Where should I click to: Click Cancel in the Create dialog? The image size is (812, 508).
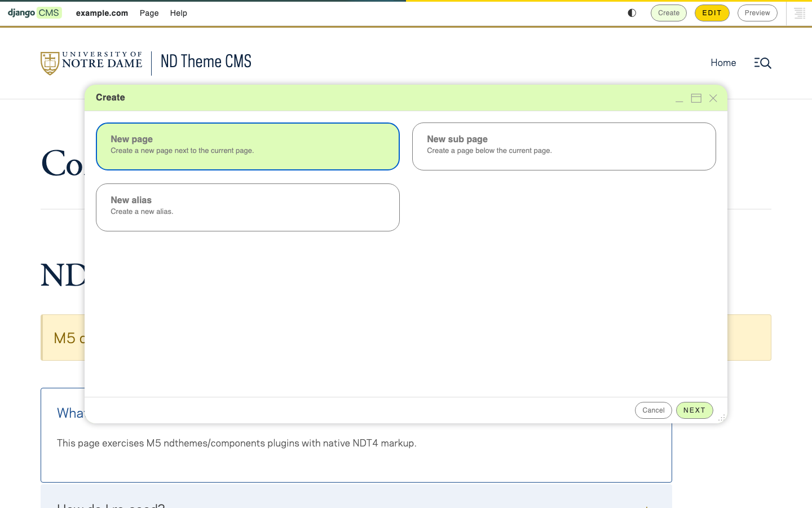coord(654,410)
